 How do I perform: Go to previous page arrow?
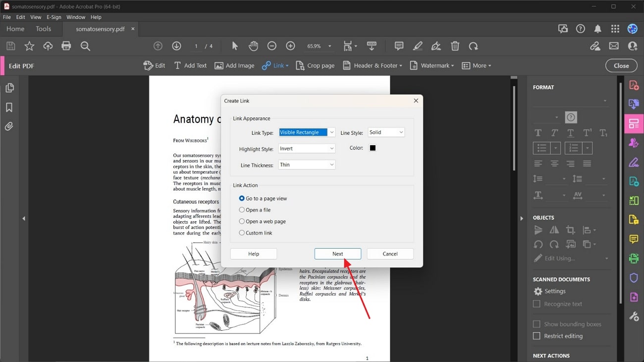click(158, 46)
